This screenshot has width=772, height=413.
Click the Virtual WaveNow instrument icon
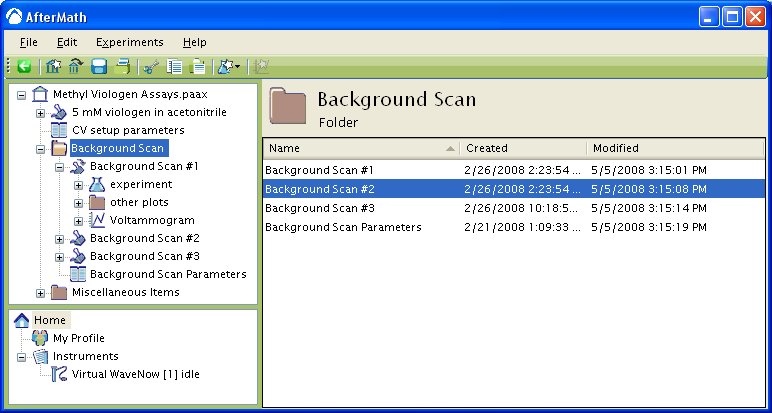59,374
